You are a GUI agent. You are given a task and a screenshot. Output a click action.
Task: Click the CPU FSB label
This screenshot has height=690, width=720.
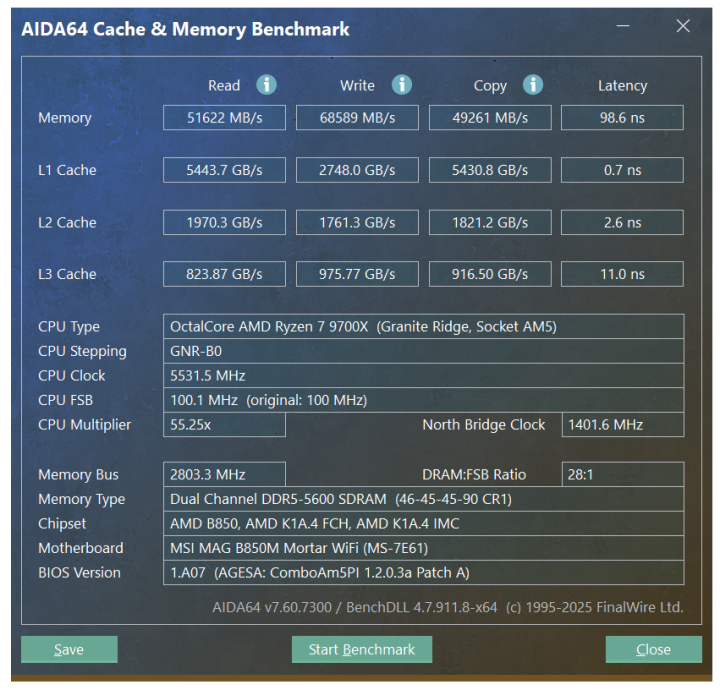pyautogui.click(x=66, y=400)
